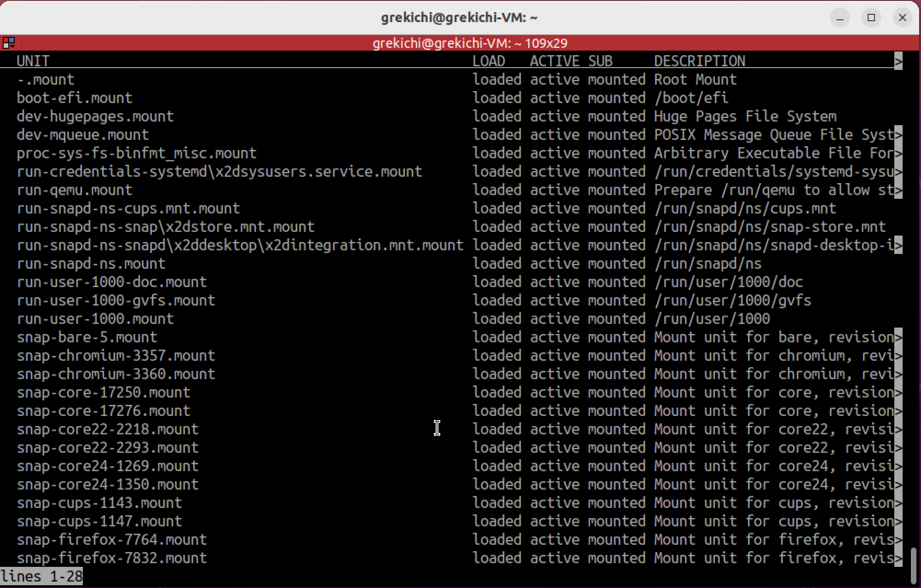
Task: Minimize the terminal window
Action: coord(840,18)
